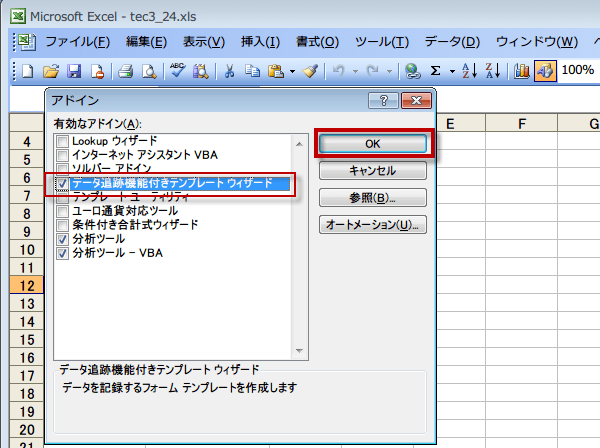Image resolution: width=600 pixels, height=448 pixels.
Task: Click the キャンセル button
Action: (x=373, y=170)
